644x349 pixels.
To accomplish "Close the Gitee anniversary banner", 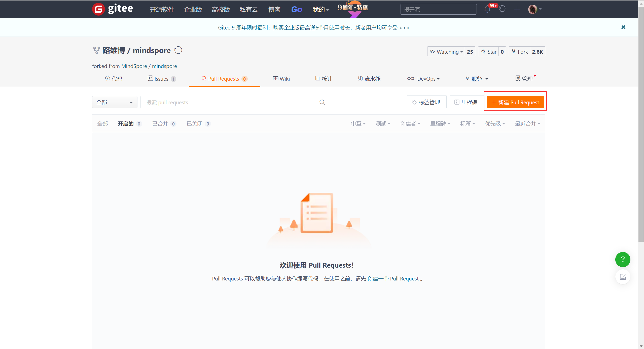I will click(x=623, y=27).
